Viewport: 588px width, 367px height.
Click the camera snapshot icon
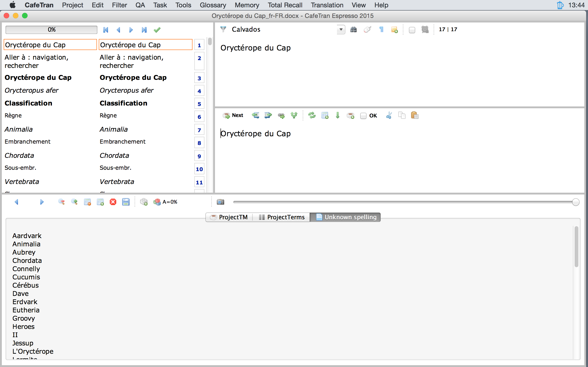(x=220, y=202)
